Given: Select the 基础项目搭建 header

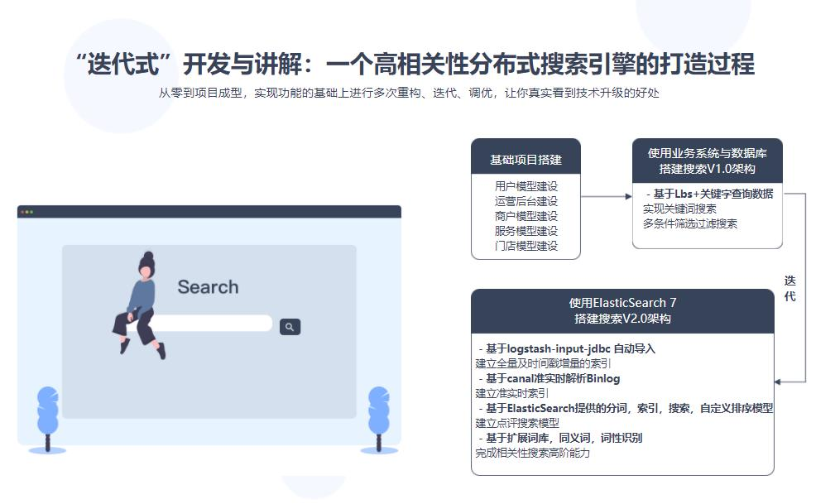Looking at the screenshot, I should pos(525,160).
